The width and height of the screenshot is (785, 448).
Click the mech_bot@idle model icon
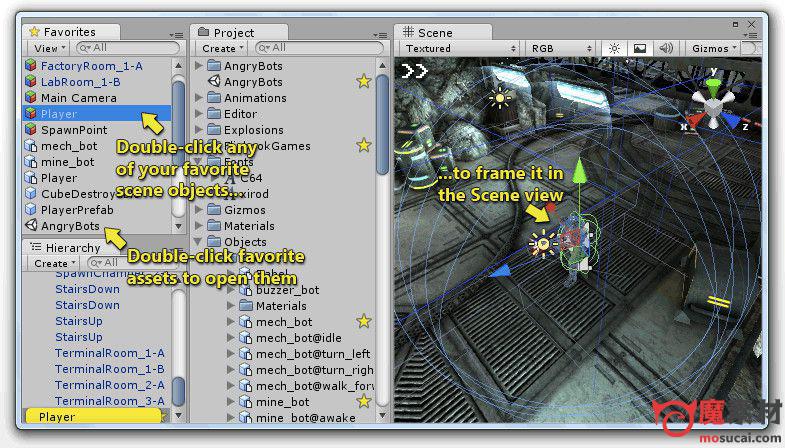tap(246, 338)
